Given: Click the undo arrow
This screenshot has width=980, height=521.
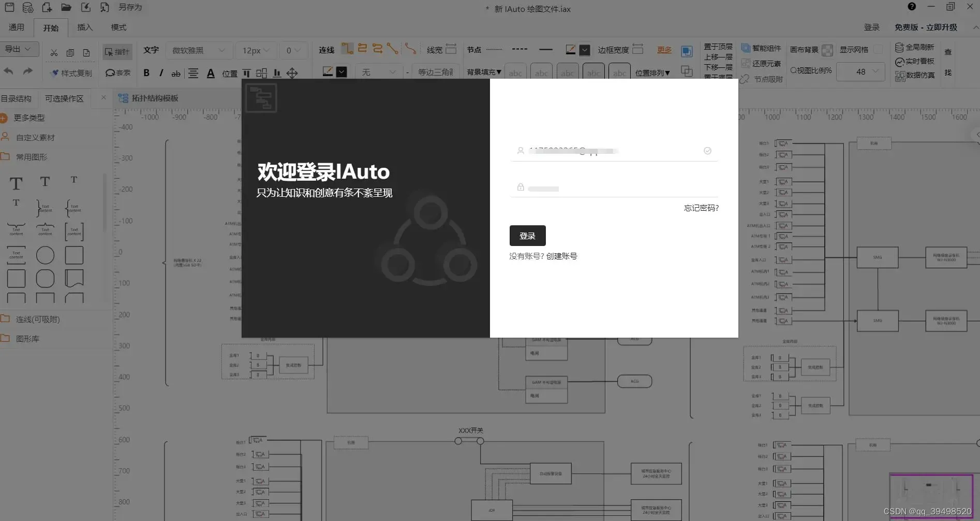Looking at the screenshot, I should coord(9,71).
